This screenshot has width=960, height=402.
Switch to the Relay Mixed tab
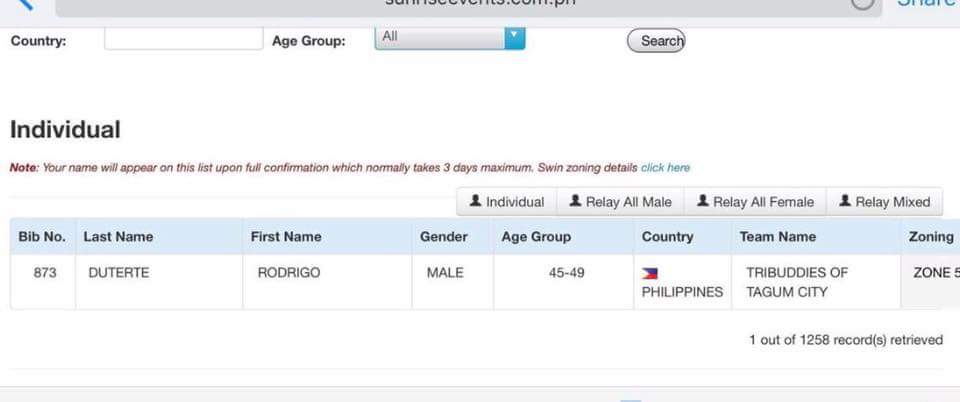[x=885, y=202]
